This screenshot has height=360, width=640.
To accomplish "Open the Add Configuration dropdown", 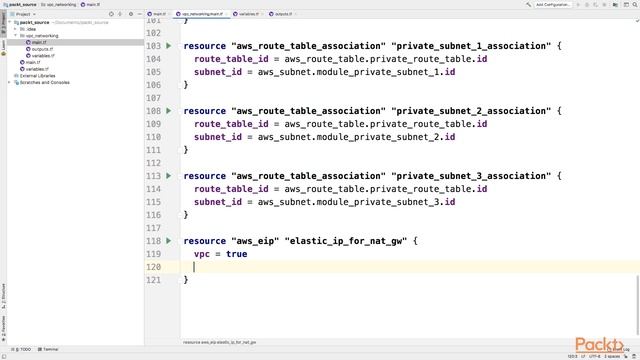I will 553,4.
